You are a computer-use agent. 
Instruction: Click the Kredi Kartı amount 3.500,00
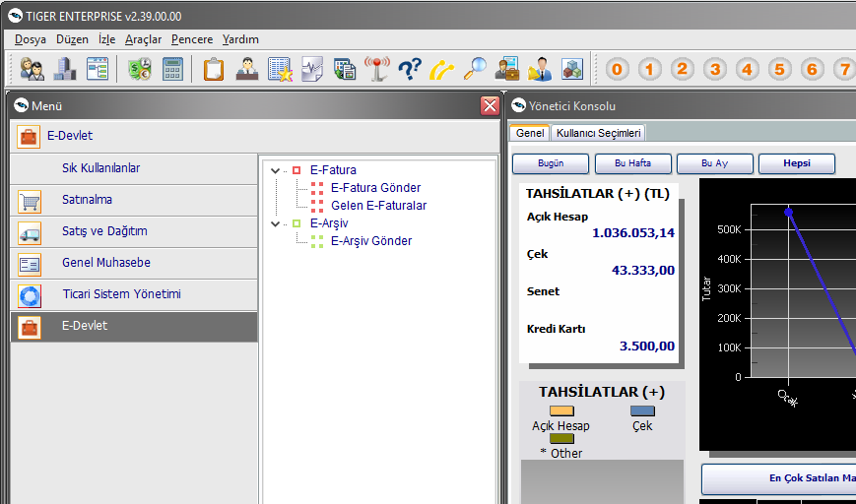point(647,346)
